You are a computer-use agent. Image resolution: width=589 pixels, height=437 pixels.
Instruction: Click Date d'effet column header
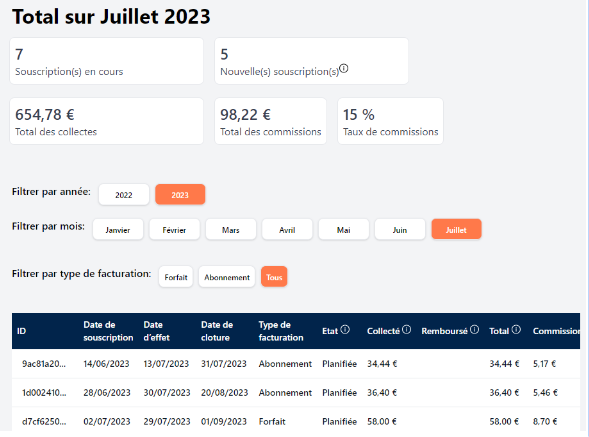tap(157, 331)
